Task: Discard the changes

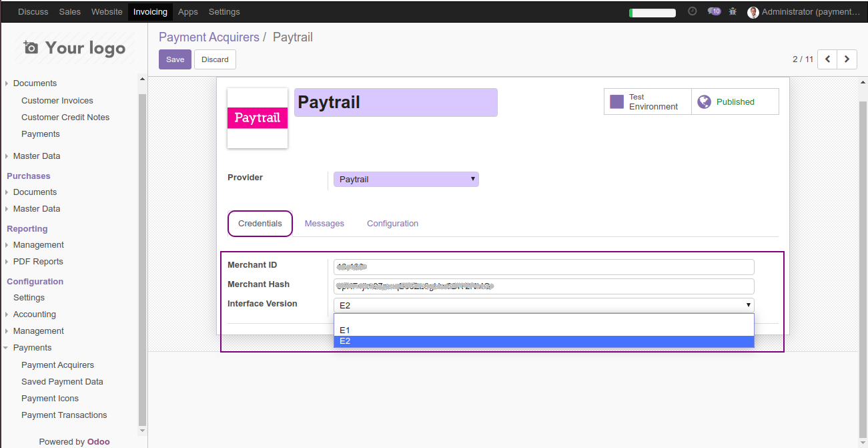Action: click(x=215, y=59)
